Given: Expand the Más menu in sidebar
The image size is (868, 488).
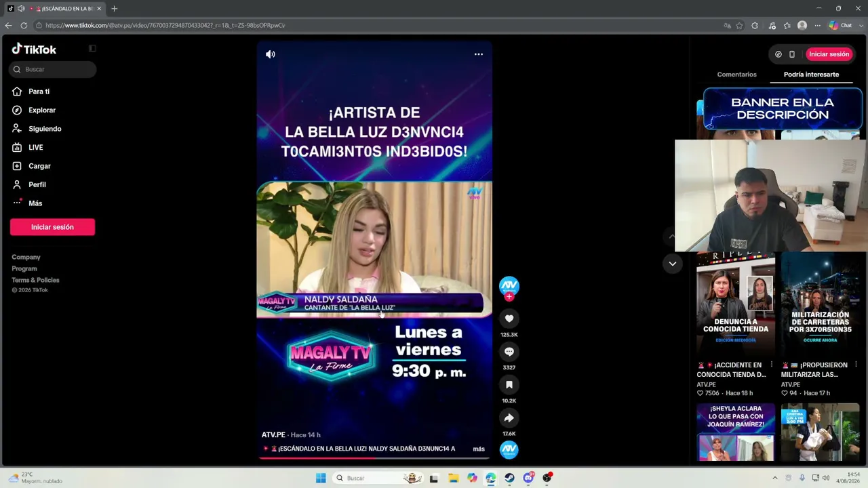Looking at the screenshot, I should click(35, 203).
